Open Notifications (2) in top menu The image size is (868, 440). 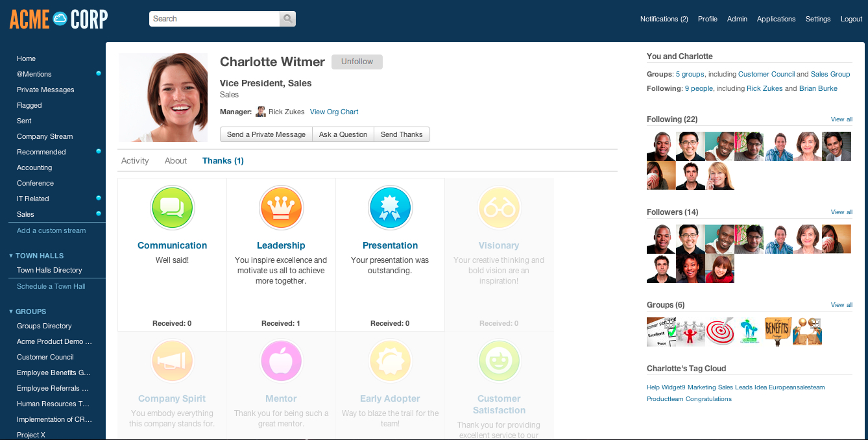pyautogui.click(x=664, y=19)
